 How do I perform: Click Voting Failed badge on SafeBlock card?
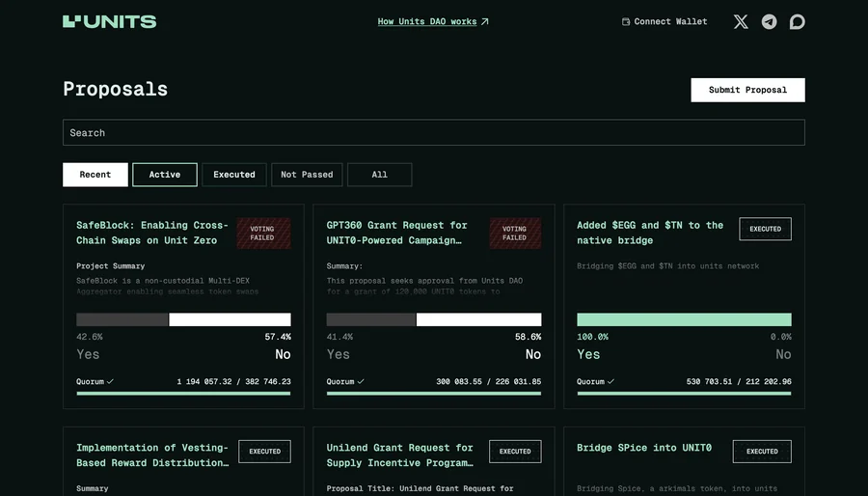click(x=263, y=234)
